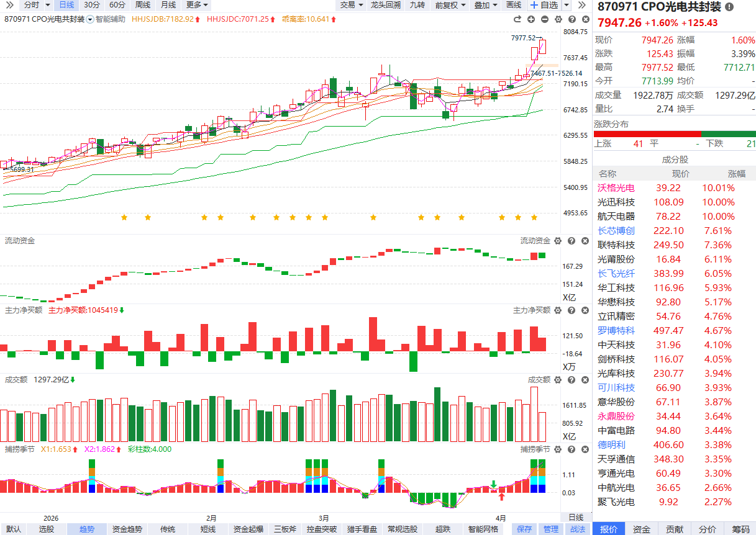Click the 自选 add-to-watchlist button
Image resolution: width=756 pixels, height=535 pixels.
click(544, 5)
